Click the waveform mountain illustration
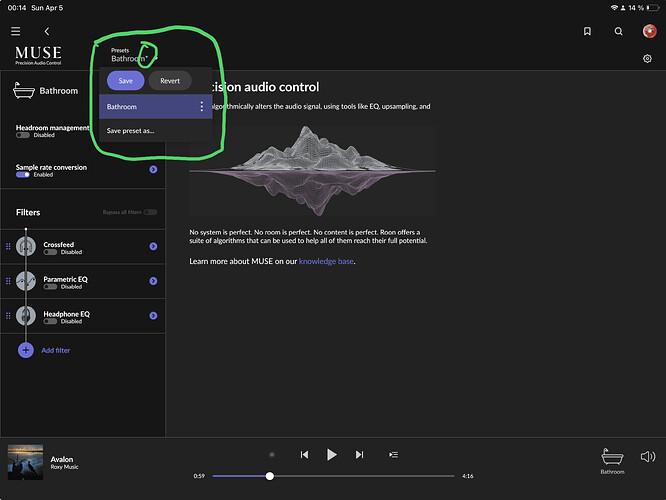Image resolution: width=666 pixels, height=500 pixels. [313, 171]
